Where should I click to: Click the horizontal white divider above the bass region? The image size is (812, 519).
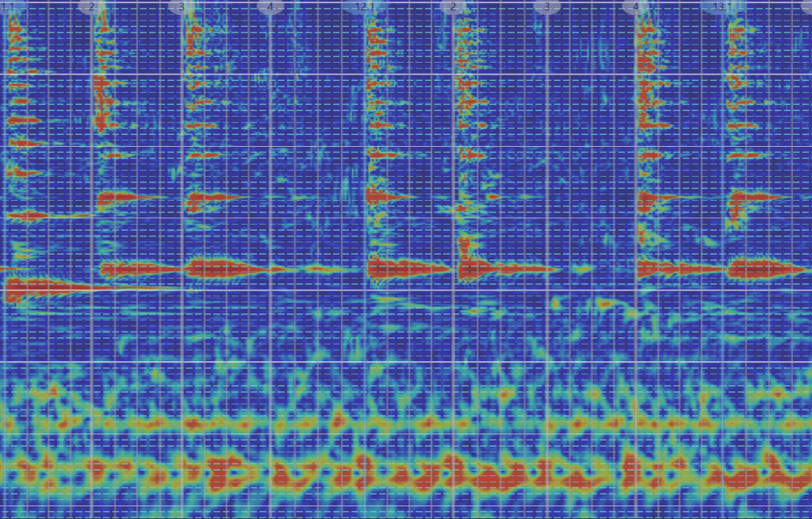click(x=406, y=363)
